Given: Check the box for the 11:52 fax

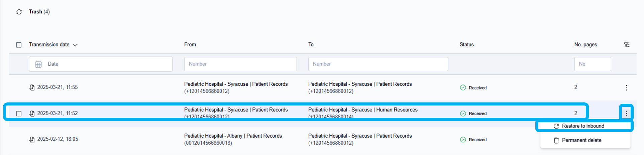Looking at the screenshot, I should 19,113.
